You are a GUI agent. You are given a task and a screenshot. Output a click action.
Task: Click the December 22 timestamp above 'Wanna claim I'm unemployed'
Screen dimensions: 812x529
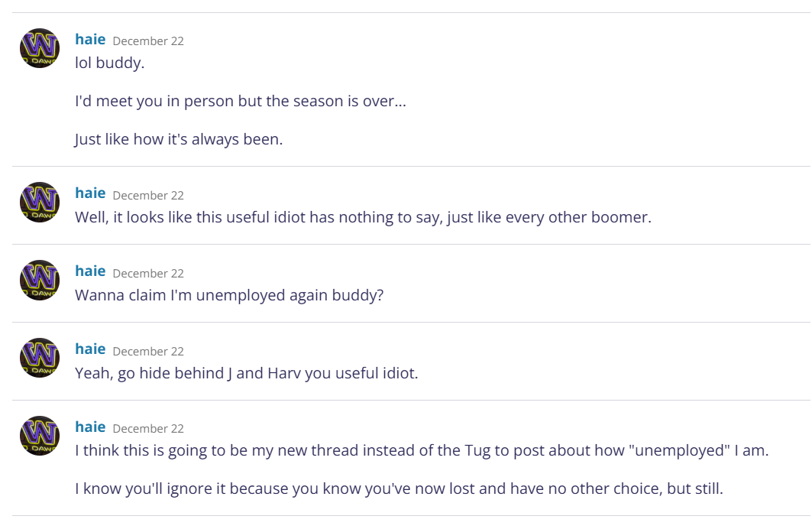tap(148, 274)
